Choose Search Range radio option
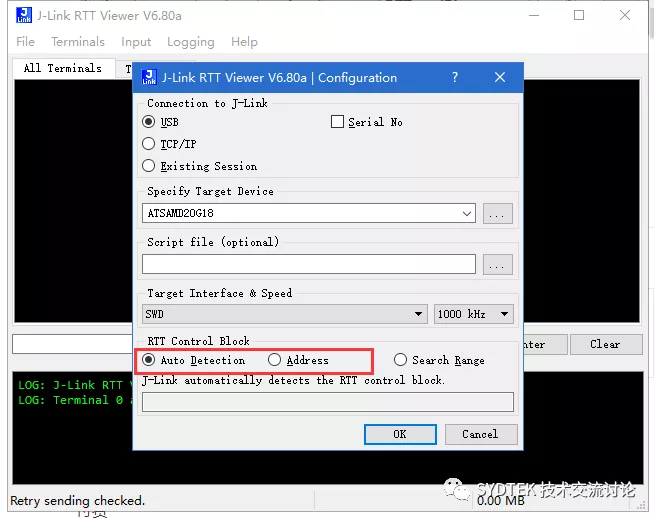The image size is (656, 519). pos(400,360)
